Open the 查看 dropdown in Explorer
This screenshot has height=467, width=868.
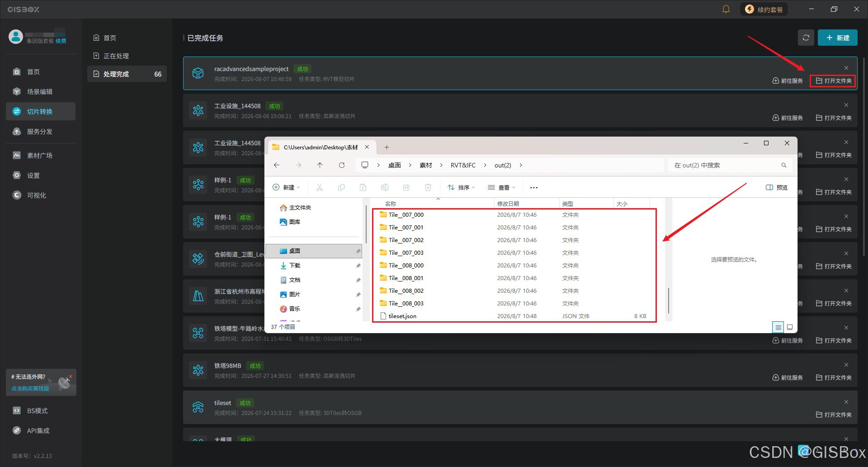click(501, 187)
